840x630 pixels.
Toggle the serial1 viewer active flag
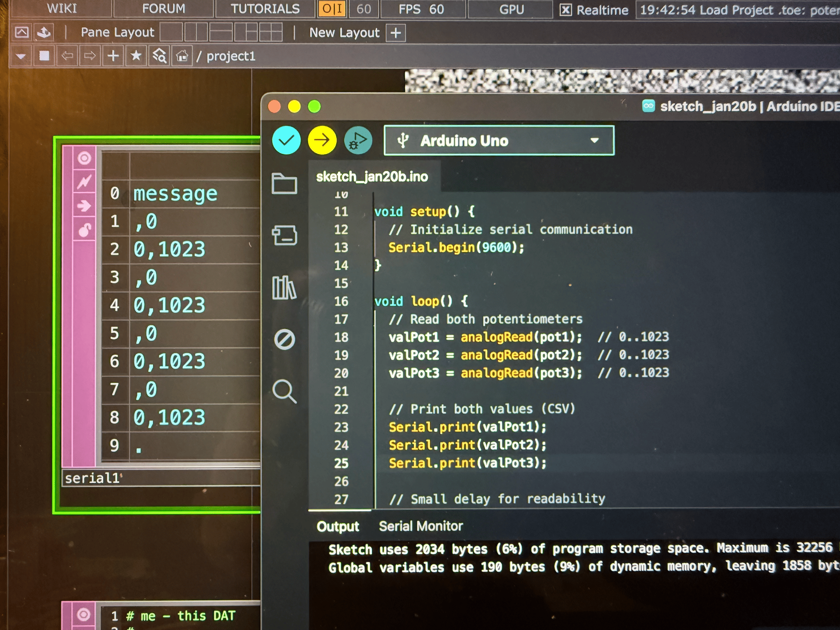pos(84,158)
